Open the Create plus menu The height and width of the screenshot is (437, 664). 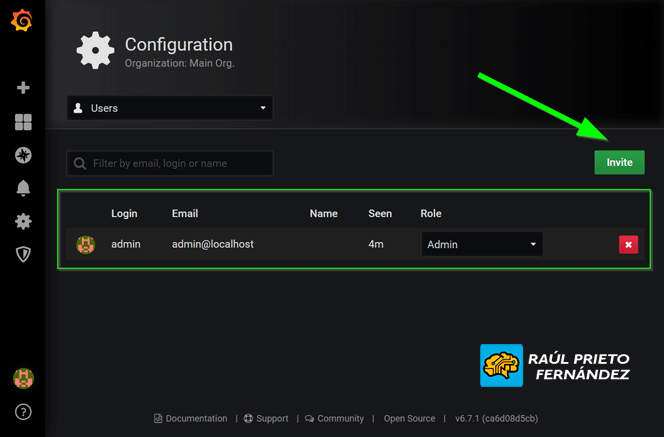(23, 88)
